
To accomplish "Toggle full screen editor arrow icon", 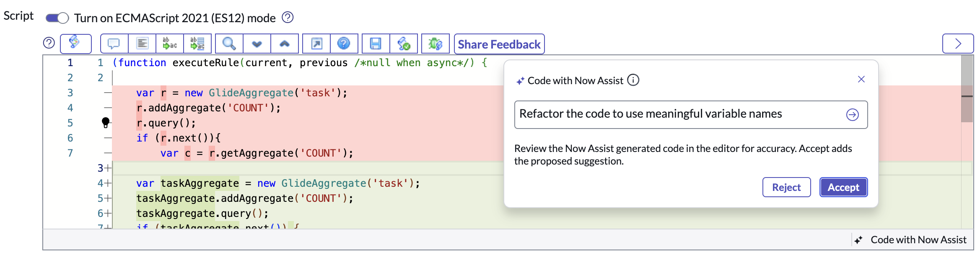I will click(x=316, y=44).
